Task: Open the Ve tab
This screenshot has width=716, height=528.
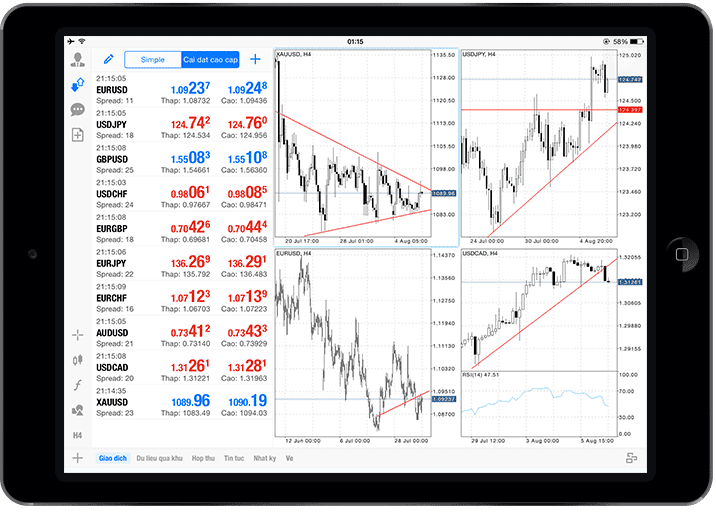Action: (290, 458)
